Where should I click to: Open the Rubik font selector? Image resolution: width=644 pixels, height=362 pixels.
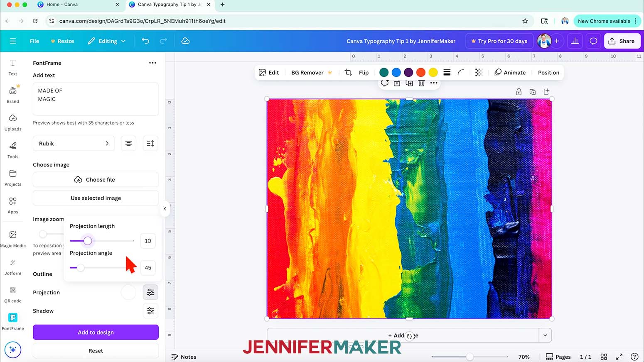(x=74, y=144)
